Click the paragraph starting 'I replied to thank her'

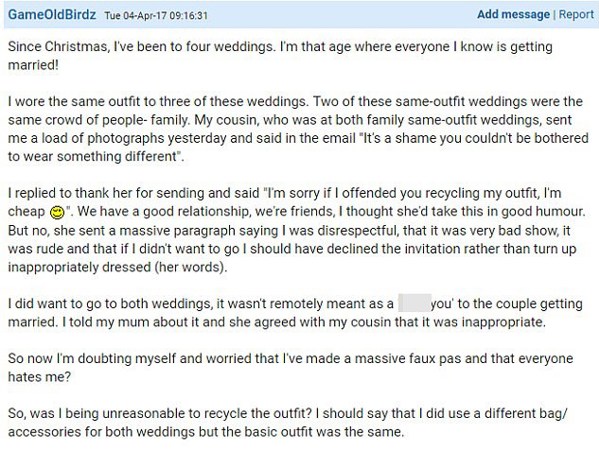point(296,230)
